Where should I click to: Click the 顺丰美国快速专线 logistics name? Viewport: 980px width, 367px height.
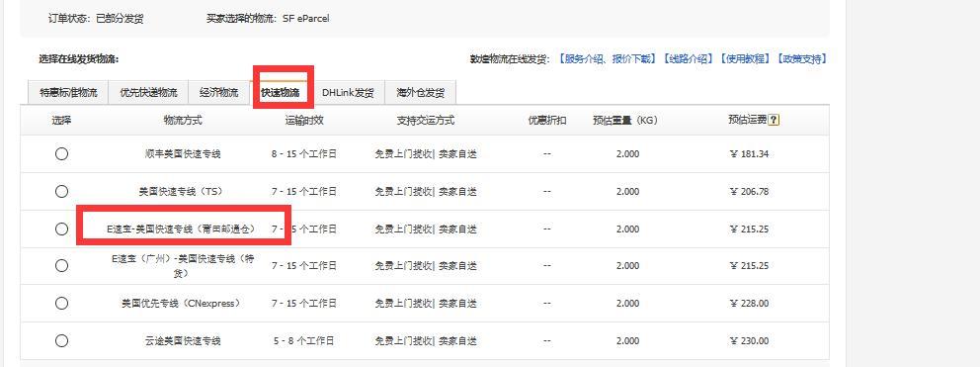pos(183,154)
